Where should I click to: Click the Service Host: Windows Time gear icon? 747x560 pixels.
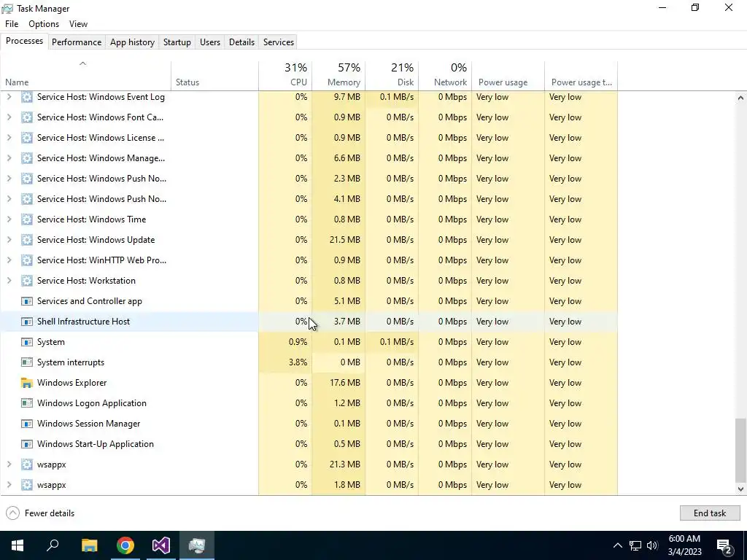27,219
